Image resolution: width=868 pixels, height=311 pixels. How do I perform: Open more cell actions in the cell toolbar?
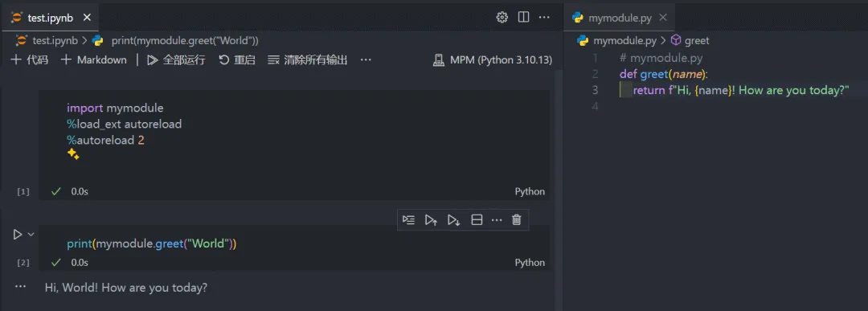(x=497, y=220)
